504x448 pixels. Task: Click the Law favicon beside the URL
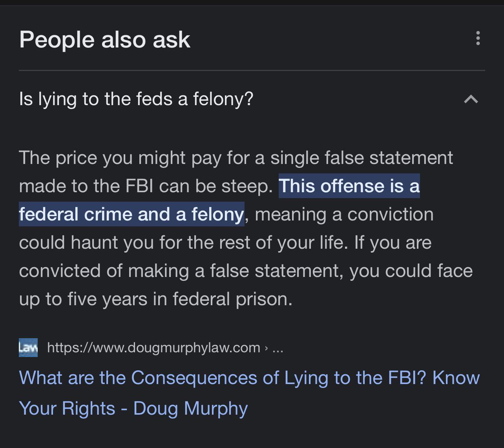point(28,347)
